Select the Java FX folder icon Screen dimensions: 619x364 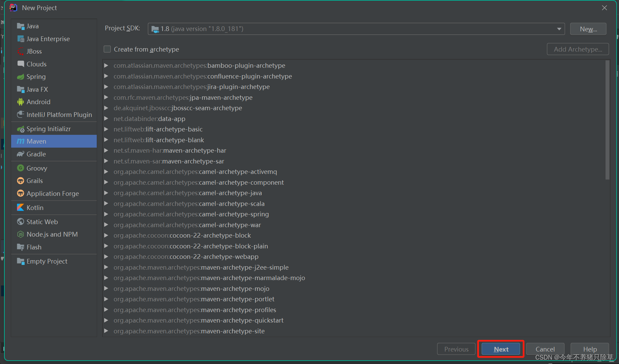pyautogui.click(x=21, y=90)
